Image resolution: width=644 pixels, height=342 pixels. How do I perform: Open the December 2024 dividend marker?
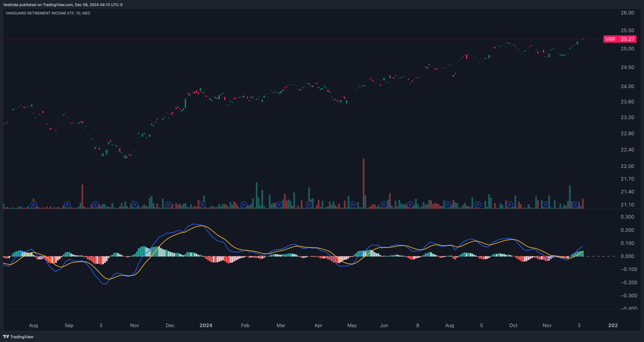pos(575,205)
